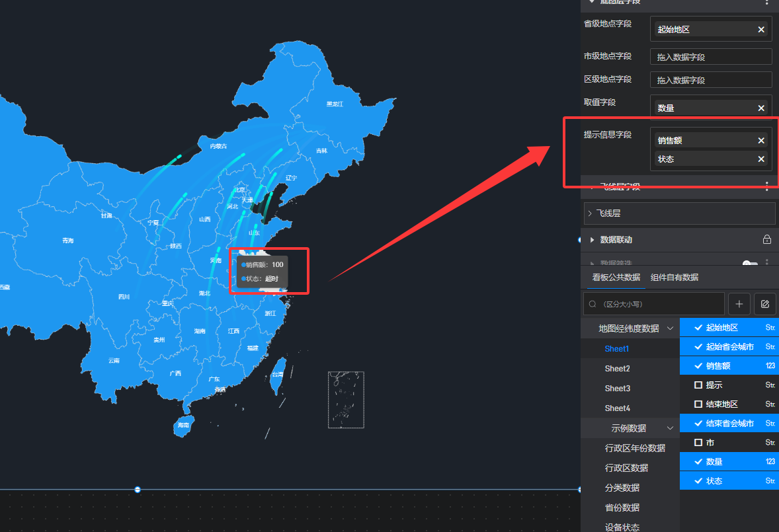Click the plus icon to add data

pos(739,304)
